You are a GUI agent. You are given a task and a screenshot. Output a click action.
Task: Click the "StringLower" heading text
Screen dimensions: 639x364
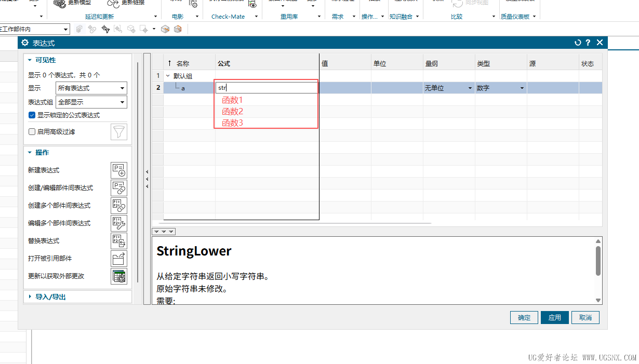pyautogui.click(x=194, y=251)
